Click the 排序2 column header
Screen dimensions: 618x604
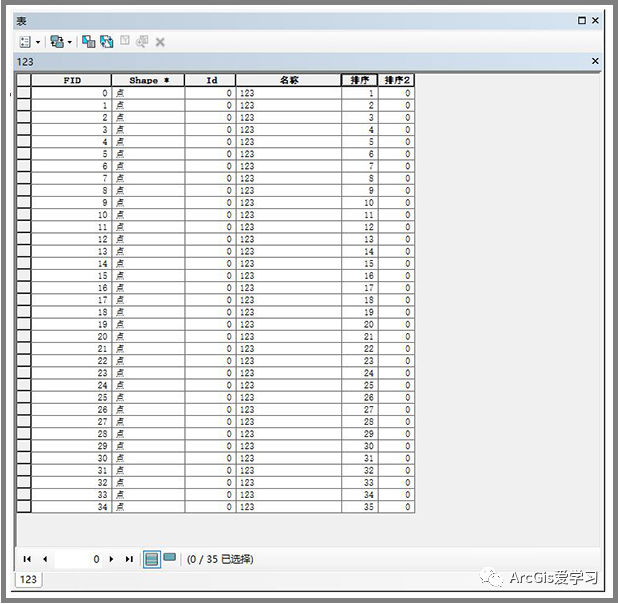pyautogui.click(x=396, y=80)
